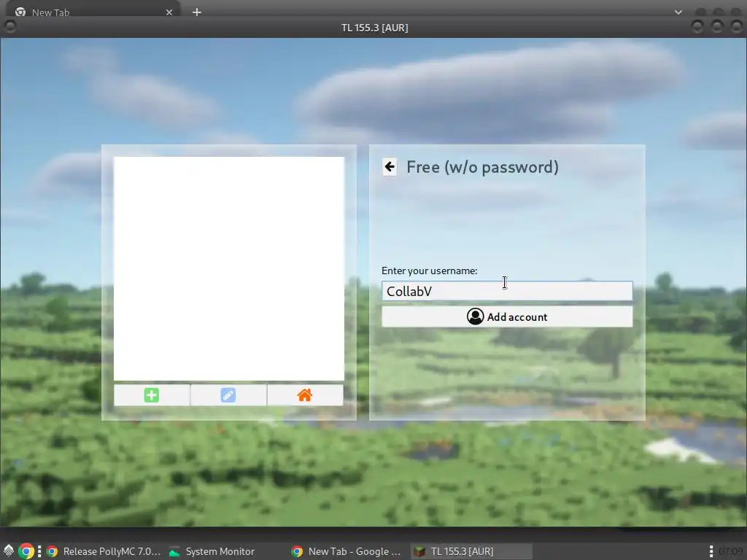Image resolution: width=747 pixels, height=560 pixels.
Task: Click the orange home icon
Action: point(305,394)
